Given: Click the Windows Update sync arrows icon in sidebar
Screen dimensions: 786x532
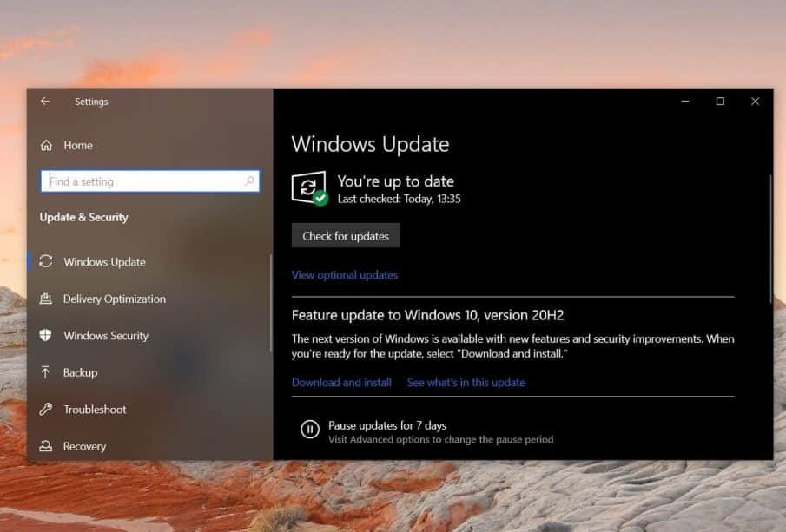Looking at the screenshot, I should (46, 261).
